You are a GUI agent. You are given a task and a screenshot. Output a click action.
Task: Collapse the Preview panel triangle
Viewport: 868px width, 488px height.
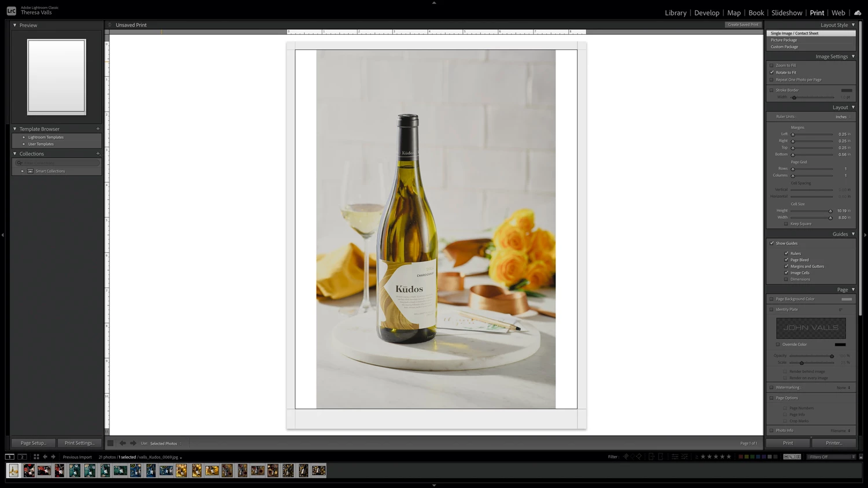click(x=15, y=25)
